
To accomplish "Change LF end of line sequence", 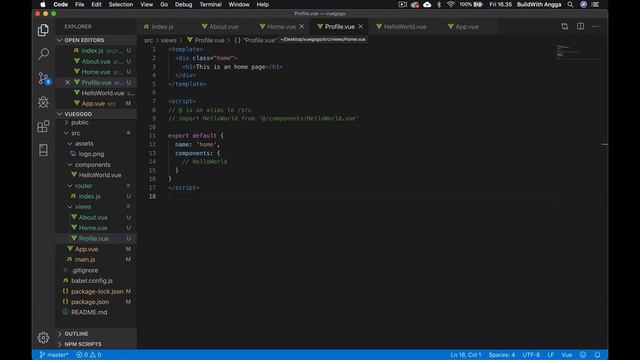I will tap(551, 355).
